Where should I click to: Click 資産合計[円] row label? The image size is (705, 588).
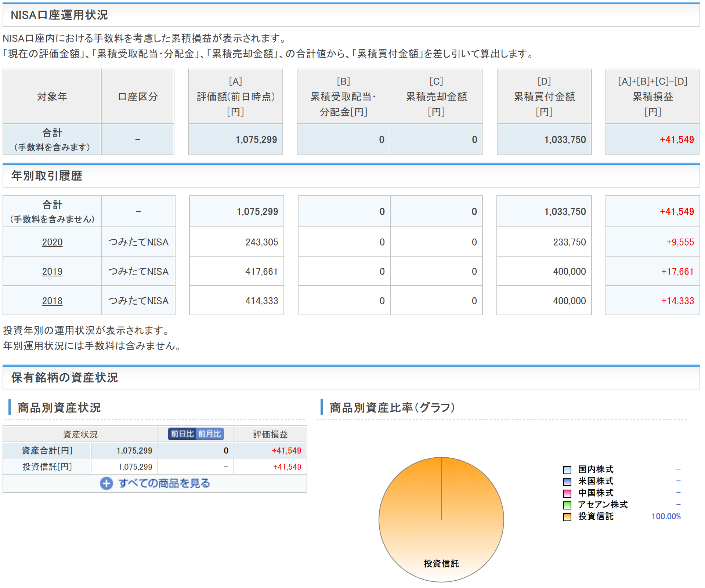pyautogui.click(x=47, y=451)
